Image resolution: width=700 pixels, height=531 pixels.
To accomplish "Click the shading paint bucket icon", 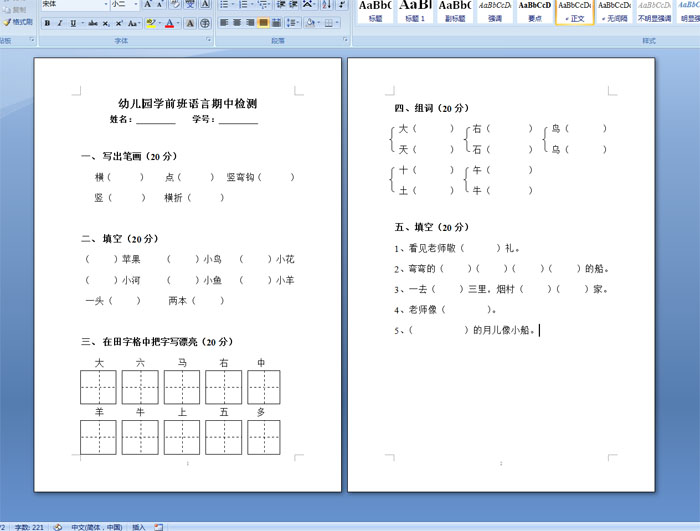I will pos(310,22).
